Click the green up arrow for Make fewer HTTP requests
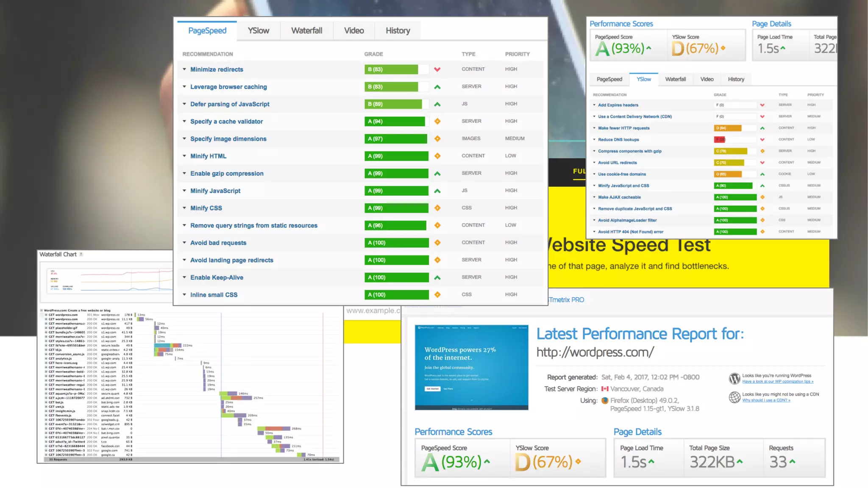Viewport: 868px width, 488px height. pyautogui.click(x=762, y=128)
